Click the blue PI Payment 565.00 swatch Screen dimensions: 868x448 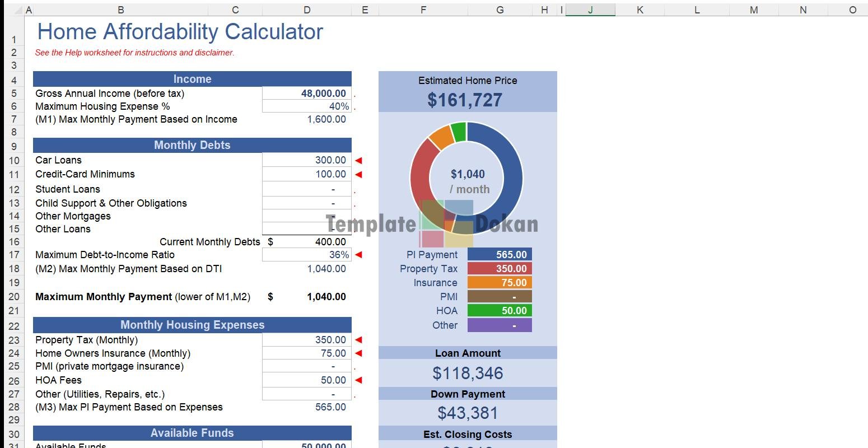point(500,255)
